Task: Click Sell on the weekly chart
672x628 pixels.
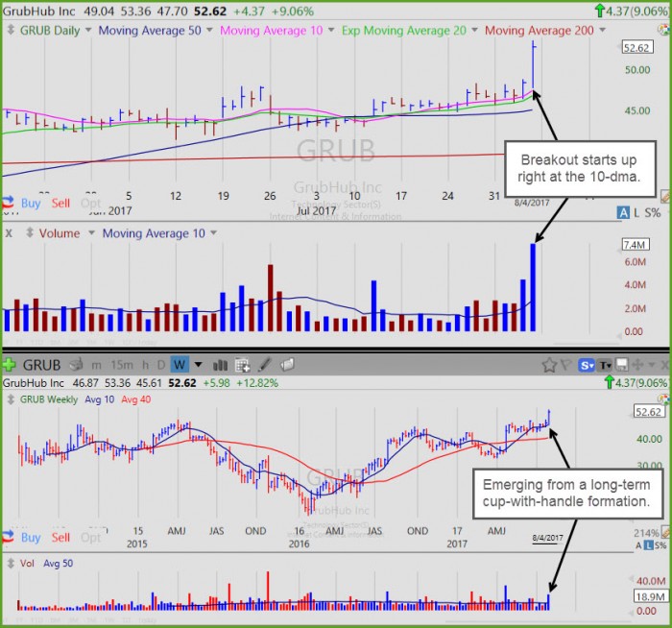Action: coord(60,537)
